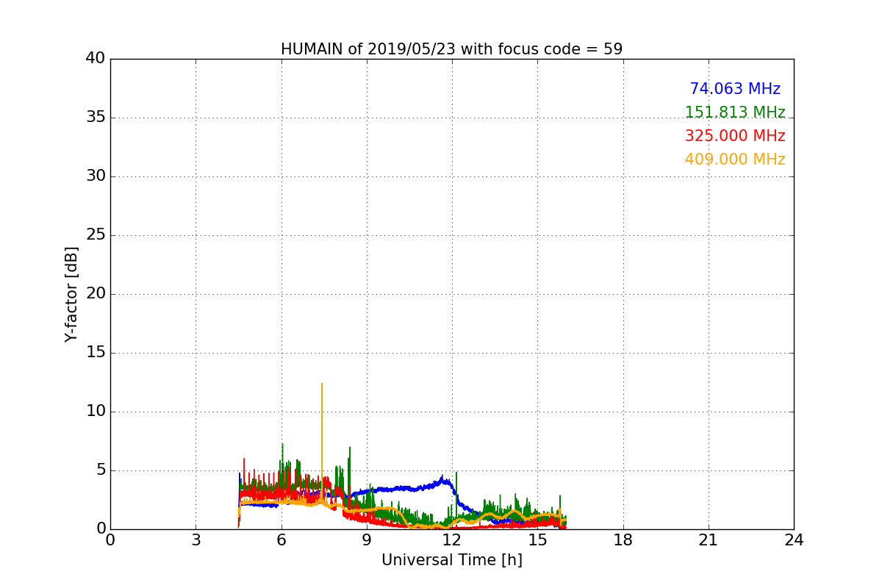Click y-axis tick label 40
This screenshot has height=588, width=882.
pyautogui.click(x=96, y=59)
